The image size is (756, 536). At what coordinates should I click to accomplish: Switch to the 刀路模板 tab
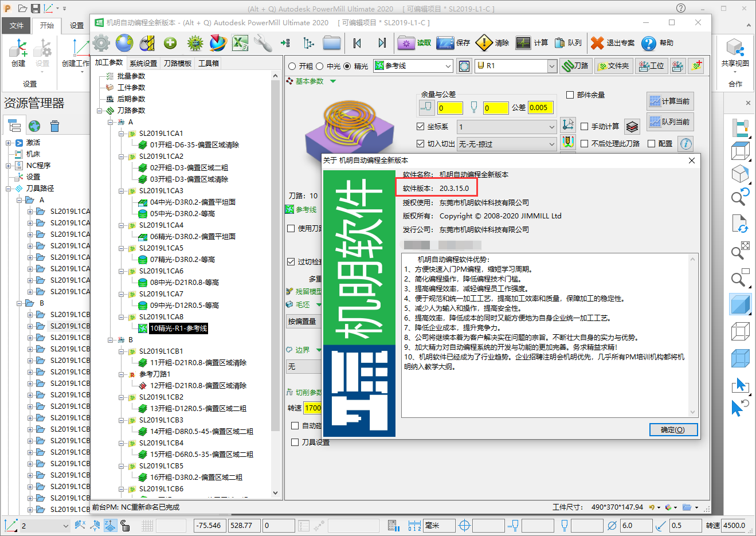pyautogui.click(x=178, y=63)
